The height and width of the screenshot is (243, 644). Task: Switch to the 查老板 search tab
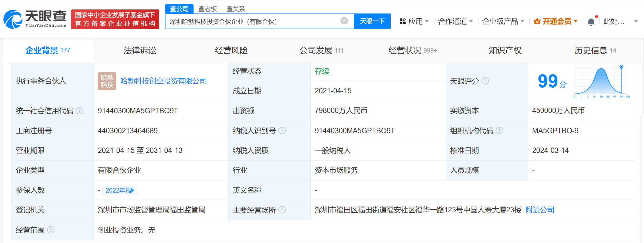point(207,9)
